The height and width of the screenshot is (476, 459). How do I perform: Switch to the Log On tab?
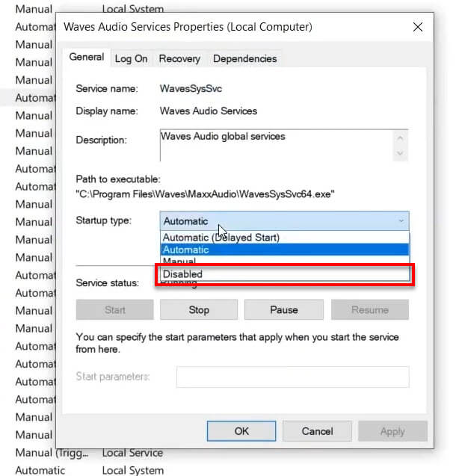coord(132,58)
